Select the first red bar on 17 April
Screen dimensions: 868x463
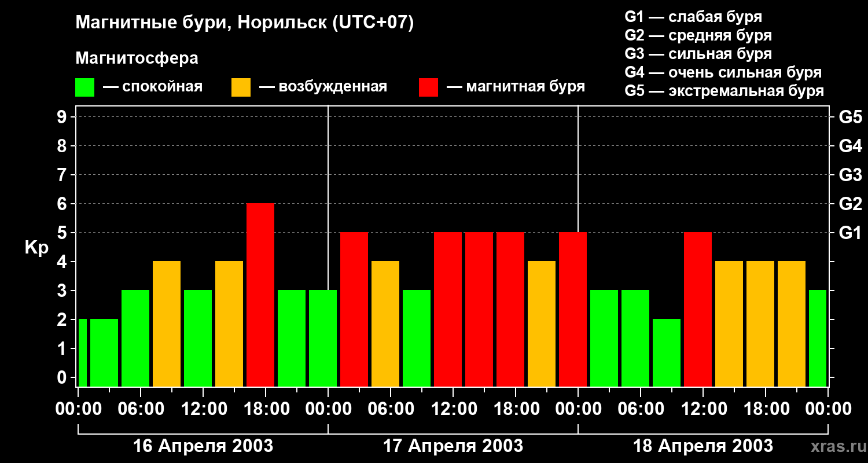click(354, 310)
